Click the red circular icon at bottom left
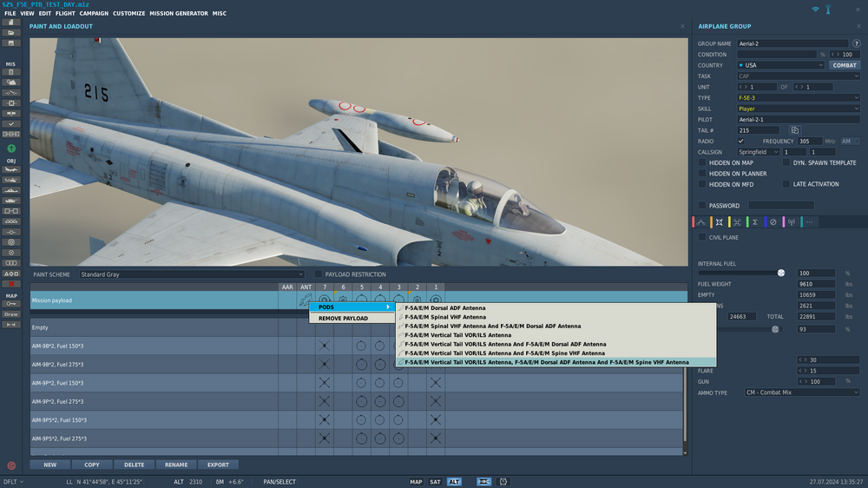Viewport: 868px width, 488px height. pyautogui.click(x=11, y=465)
